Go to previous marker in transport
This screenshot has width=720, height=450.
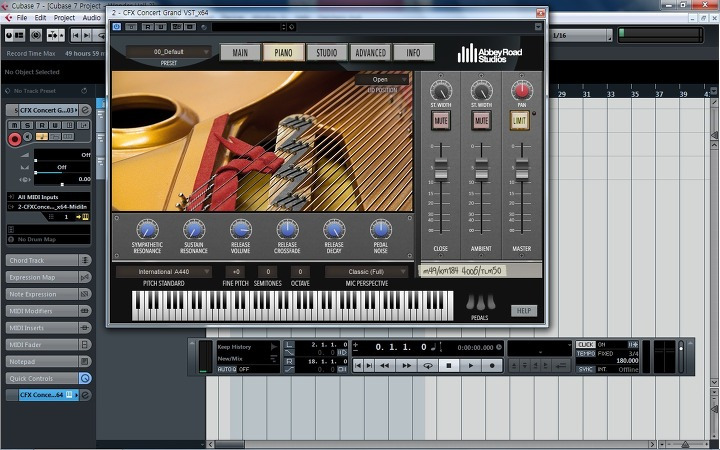[x=358, y=366]
